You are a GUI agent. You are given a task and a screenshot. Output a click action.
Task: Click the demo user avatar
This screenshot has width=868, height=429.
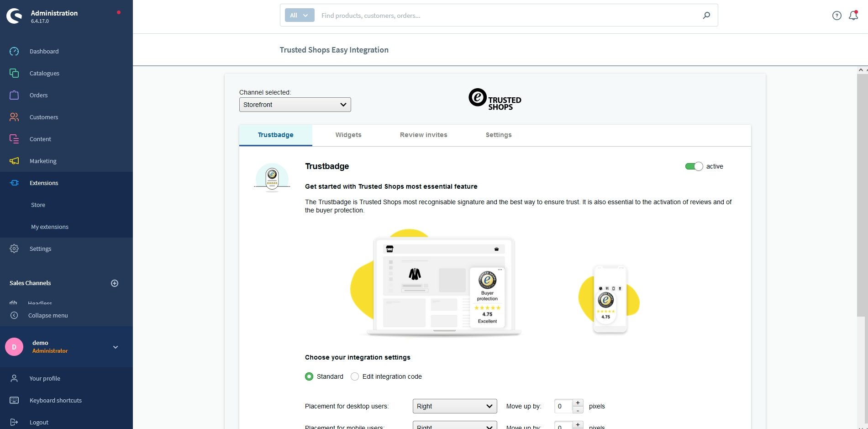point(14,347)
